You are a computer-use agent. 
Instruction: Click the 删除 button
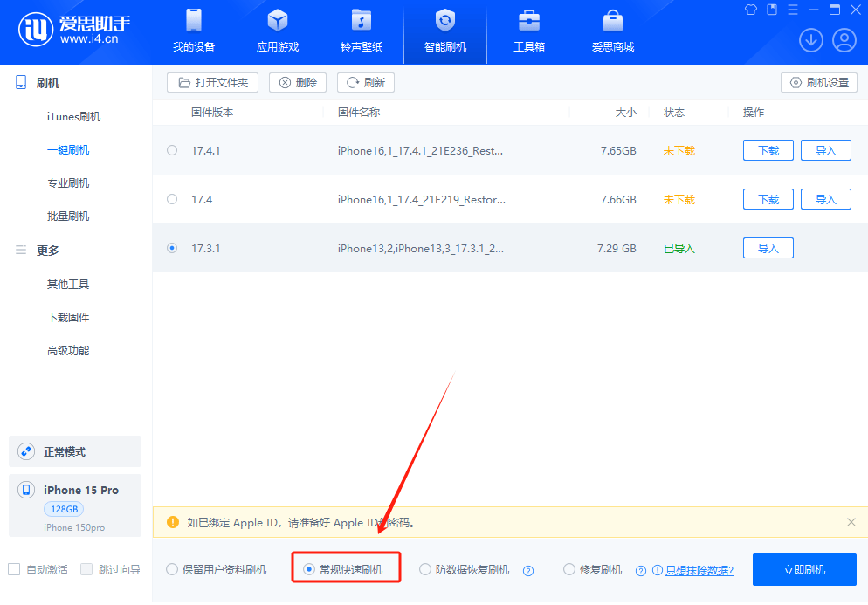tap(298, 82)
